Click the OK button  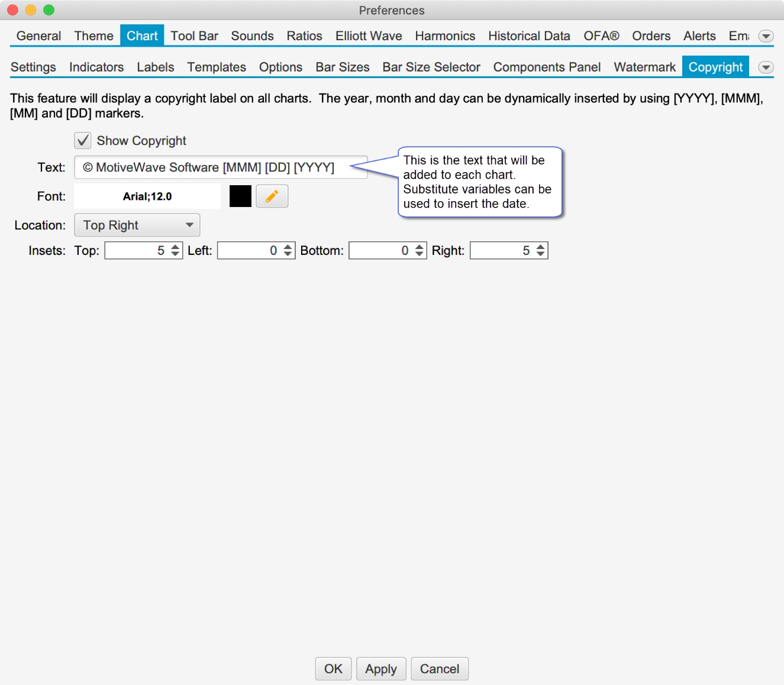pos(333,669)
